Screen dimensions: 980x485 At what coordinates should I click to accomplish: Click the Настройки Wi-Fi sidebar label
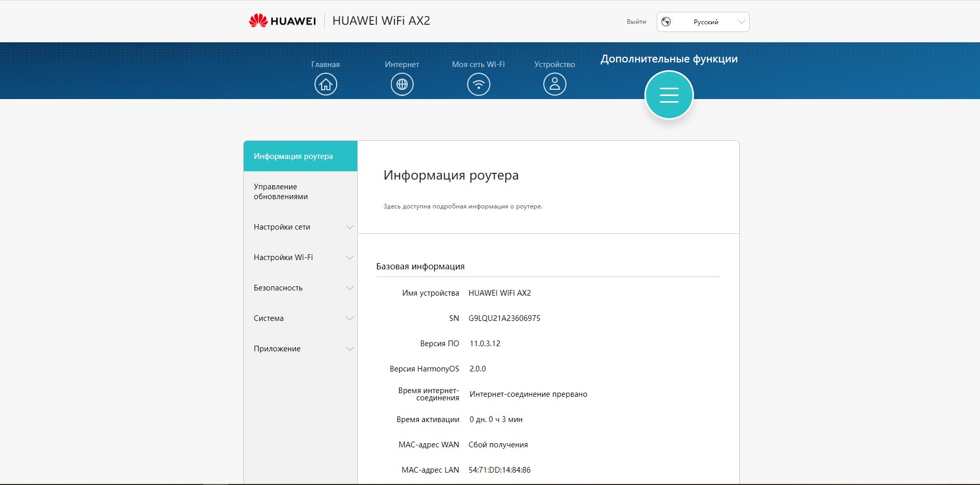click(283, 257)
